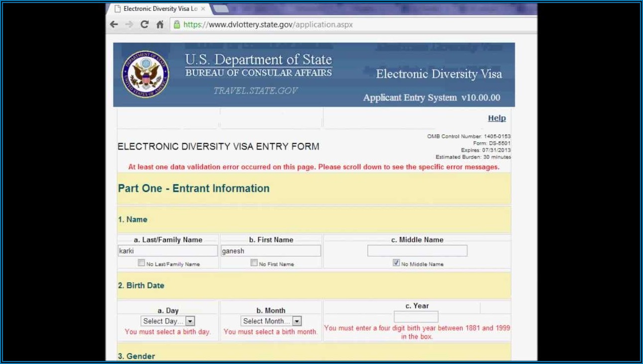Screen dimensions: 643x364
Task: Uncheck the No Middle Name checkbox
Action: tap(396, 263)
